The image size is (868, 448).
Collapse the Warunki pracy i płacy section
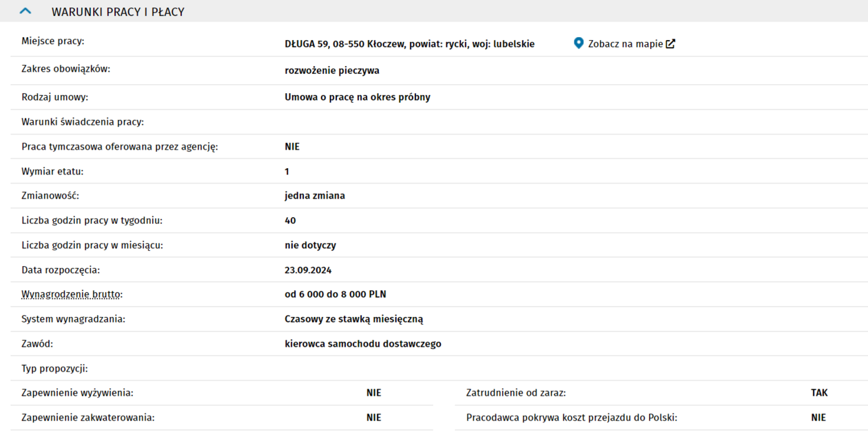pyautogui.click(x=25, y=12)
